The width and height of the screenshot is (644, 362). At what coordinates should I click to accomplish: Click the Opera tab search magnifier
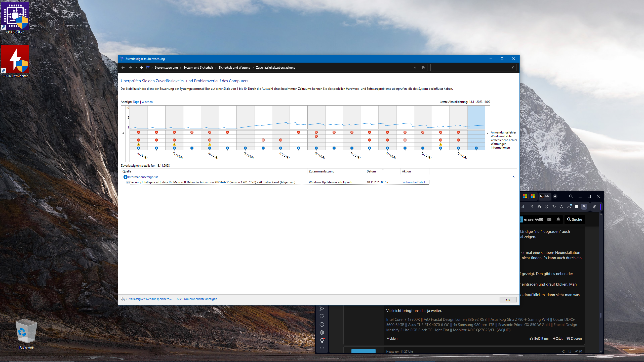(571, 196)
